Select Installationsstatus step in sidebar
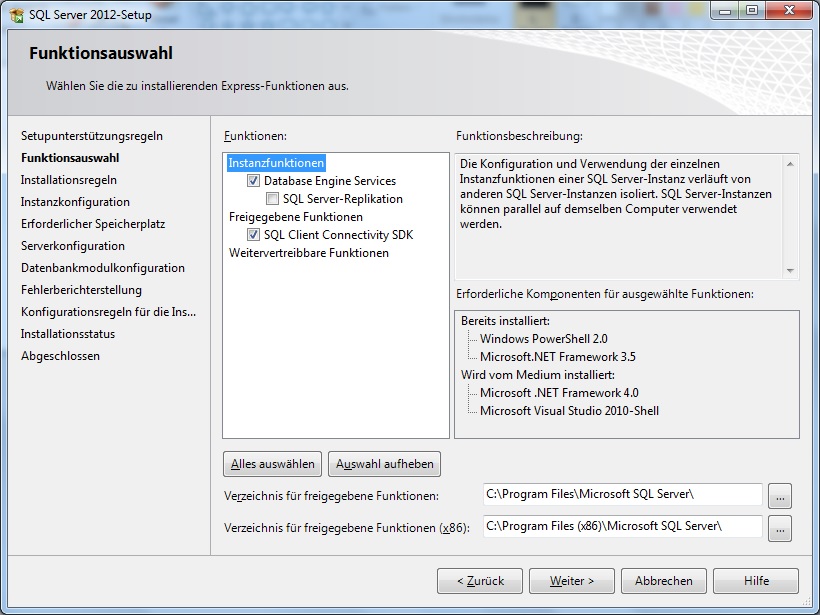820x615 pixels. point(68,334)
